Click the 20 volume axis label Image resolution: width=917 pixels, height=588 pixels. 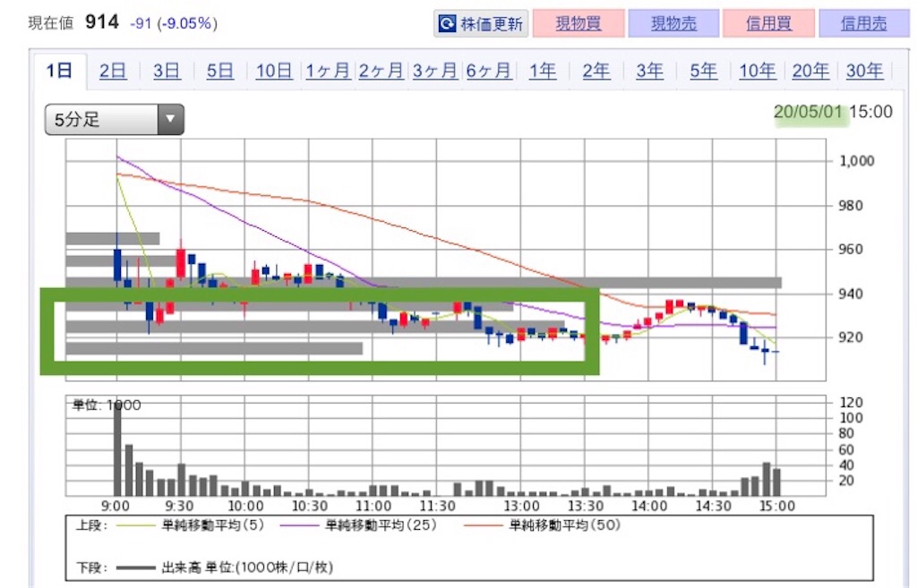[846, 481]
